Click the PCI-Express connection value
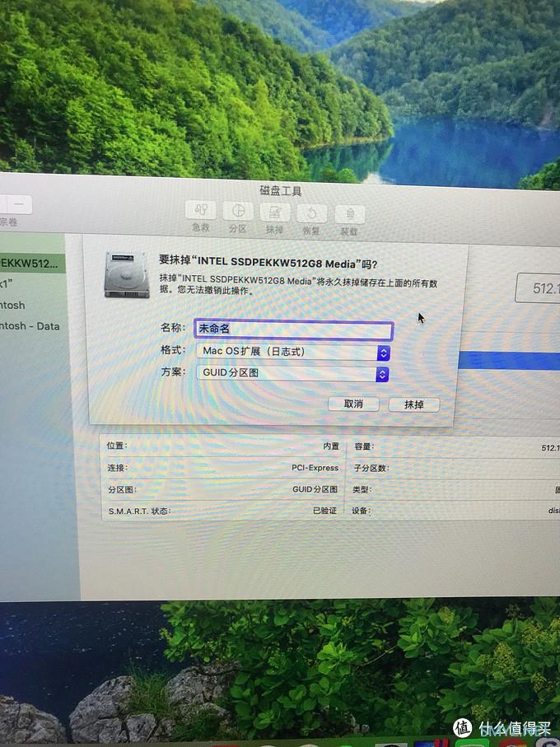 pyautogui.click(x=315, y=468)
